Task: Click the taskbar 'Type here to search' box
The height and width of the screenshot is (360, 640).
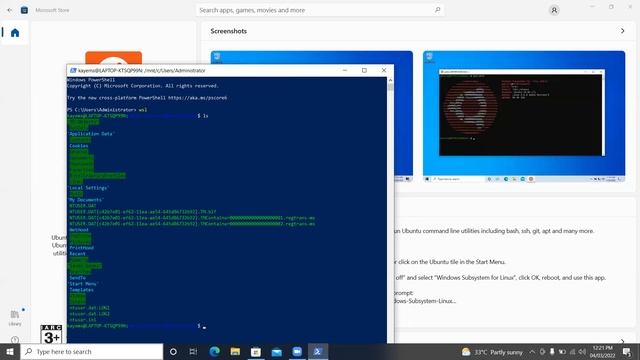Action: (92, 351)
